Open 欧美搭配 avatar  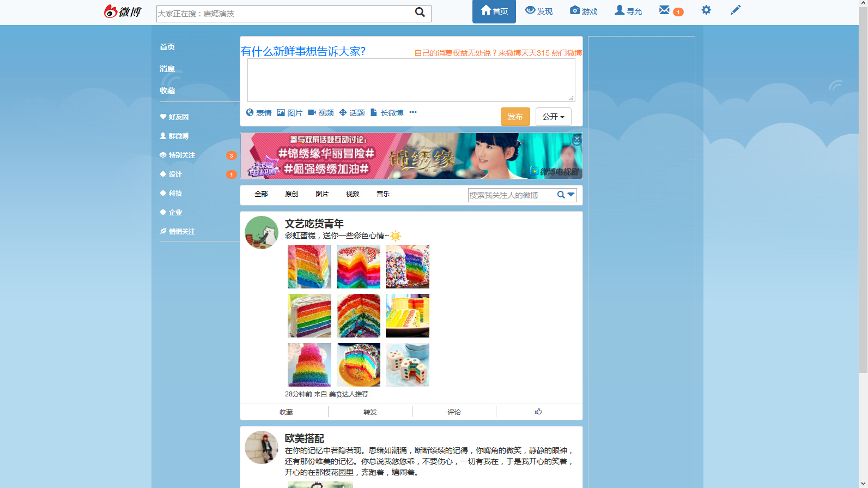pyautogui.click(x=262, y=447)
